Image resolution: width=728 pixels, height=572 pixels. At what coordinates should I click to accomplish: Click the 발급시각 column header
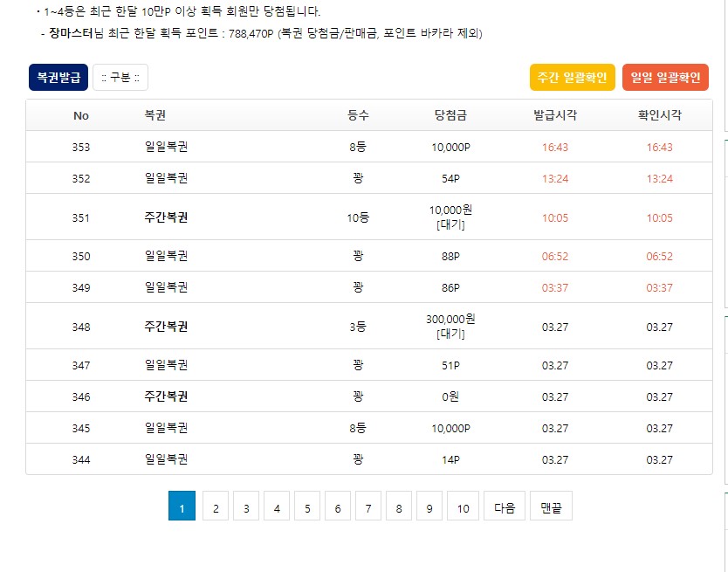[x=555, y=115]
